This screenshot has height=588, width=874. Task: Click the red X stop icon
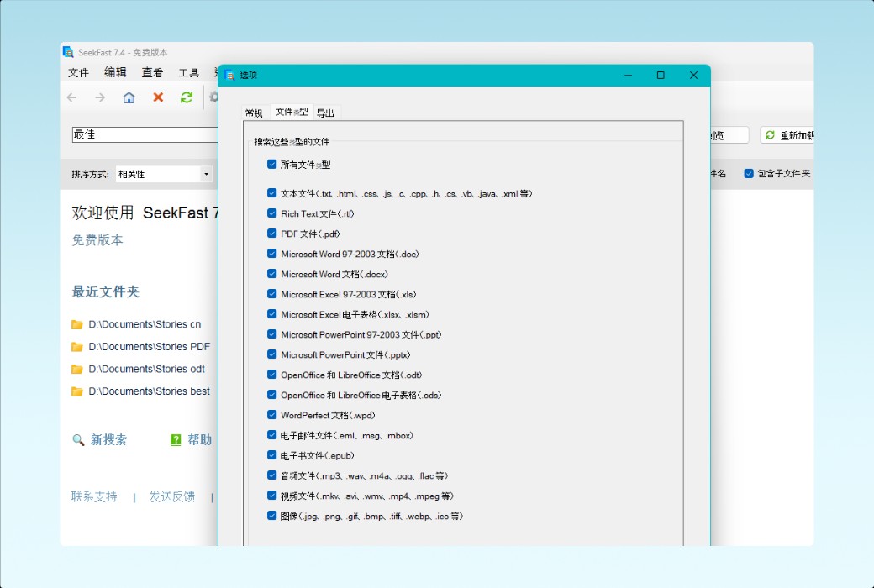click(x=158, y=97)
